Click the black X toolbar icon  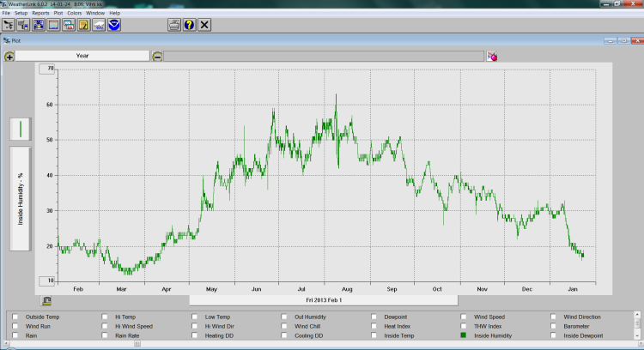(204, 25)
